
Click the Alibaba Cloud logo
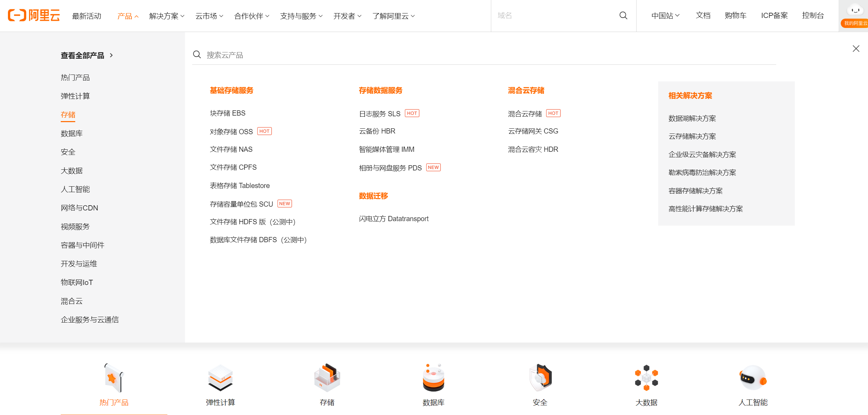click(34, 16)
